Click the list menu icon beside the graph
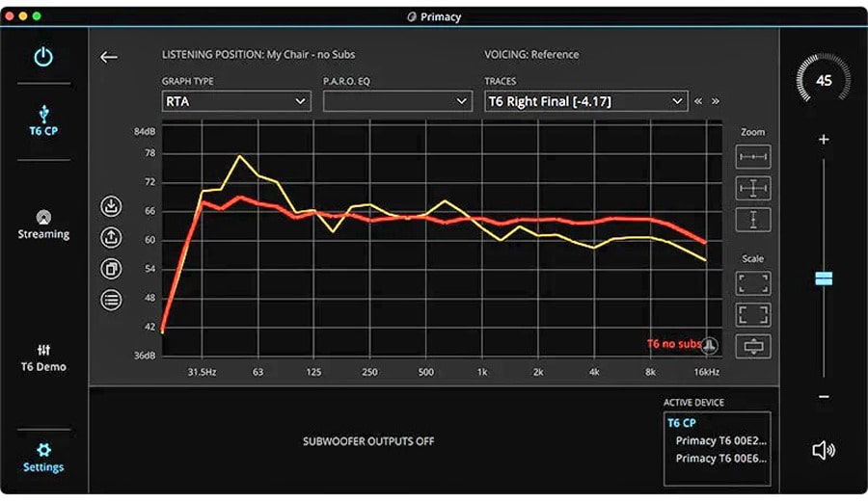The width and height of the screenshot is (868, 503). click(111, 300)
